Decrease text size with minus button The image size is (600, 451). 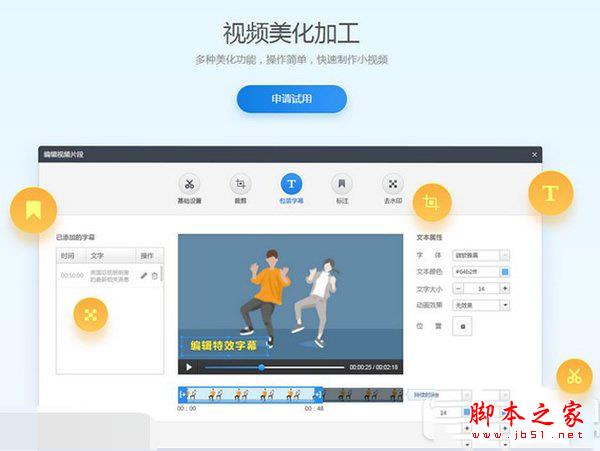[458, 288]
